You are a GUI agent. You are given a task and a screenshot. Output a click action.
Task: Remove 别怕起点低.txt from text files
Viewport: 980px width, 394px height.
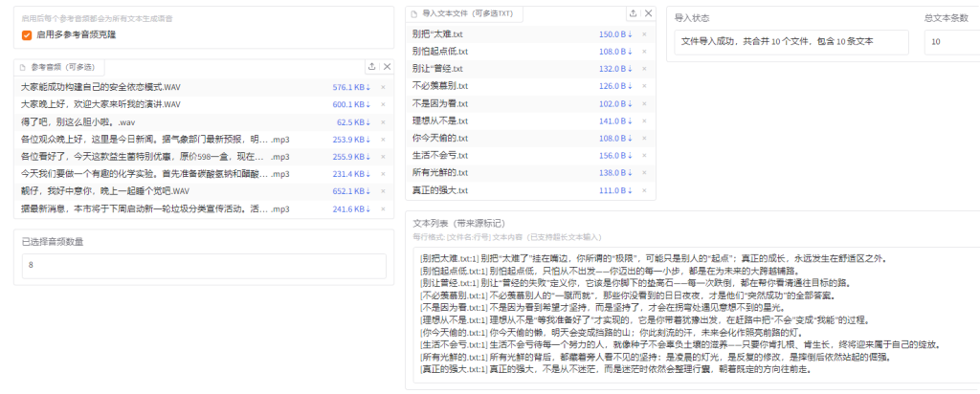(644, 52)
